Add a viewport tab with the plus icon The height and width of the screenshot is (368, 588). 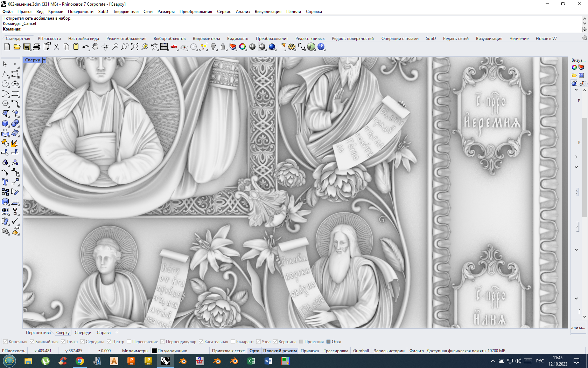(118, 333)
